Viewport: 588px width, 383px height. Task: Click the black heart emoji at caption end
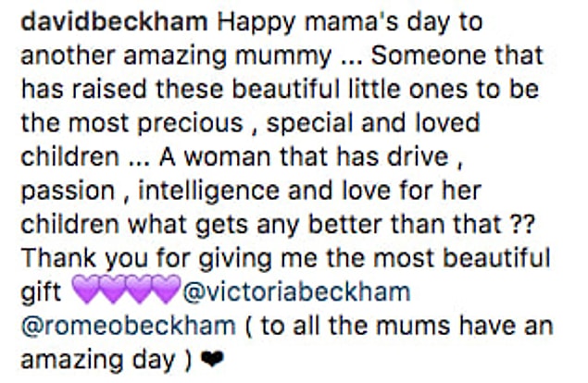pos(212,359)
